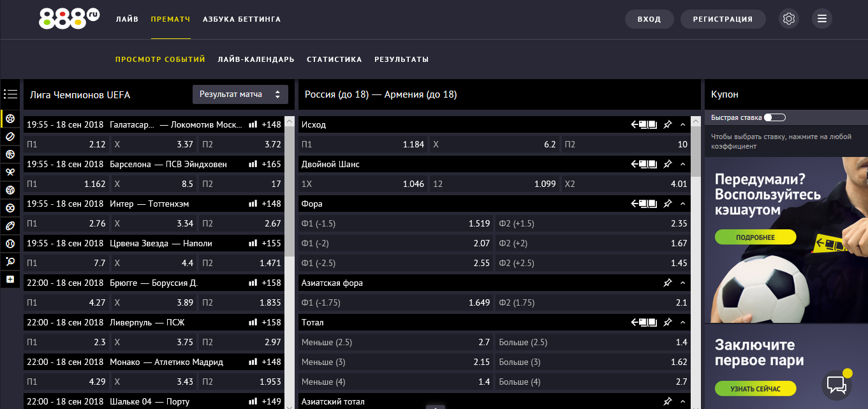Select the volleyball sport icon
The height and width of the screenshot is (409, 868).
pos(10,190)
